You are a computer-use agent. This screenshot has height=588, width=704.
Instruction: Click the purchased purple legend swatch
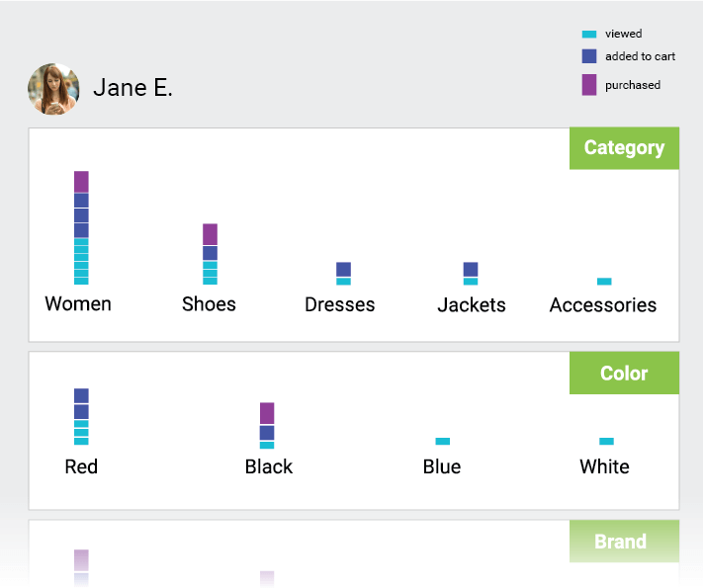(x=589, y=85)
